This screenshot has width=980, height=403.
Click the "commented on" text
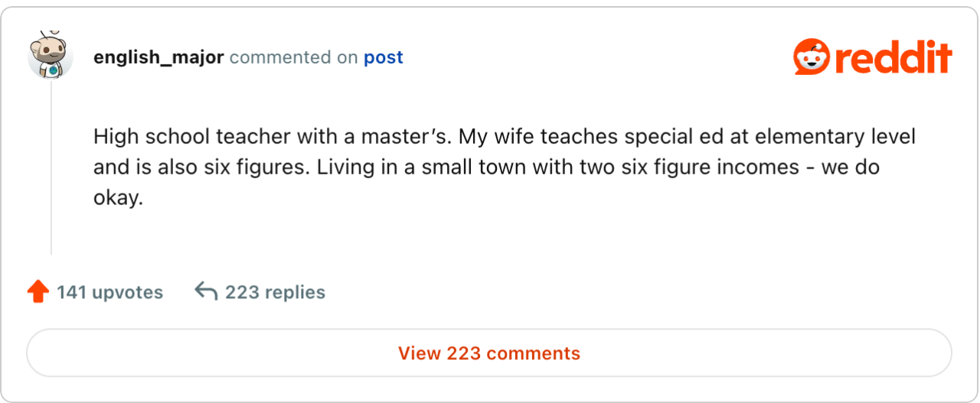[293, 57]
